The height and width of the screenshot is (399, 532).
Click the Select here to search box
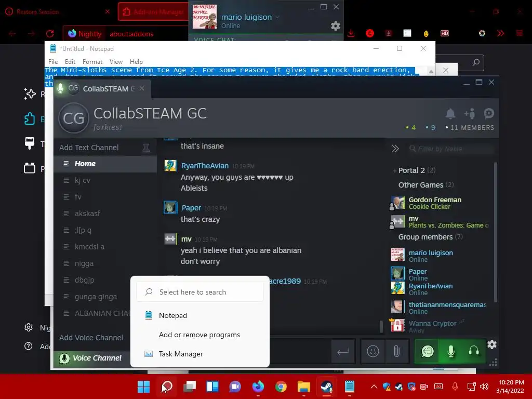[200, 292]
